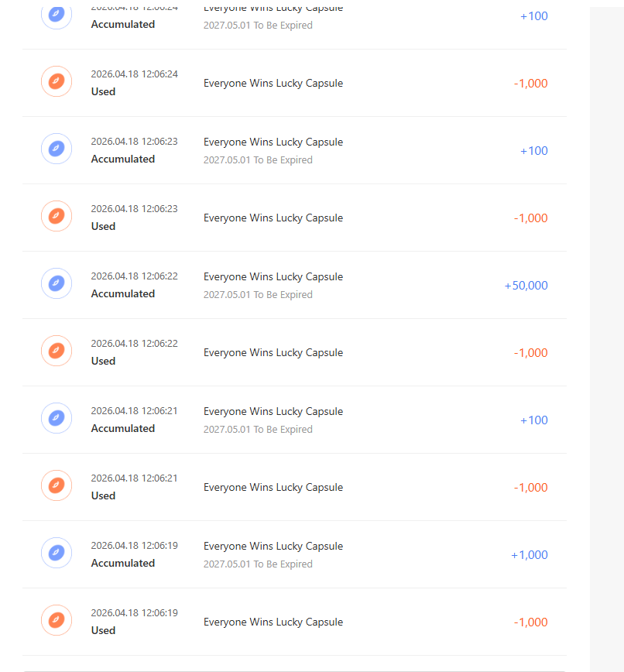The image size is (624, 672).
Task: Open Everyone Wins Lucky Capsule used at 12:06:21
Action: 273,488
